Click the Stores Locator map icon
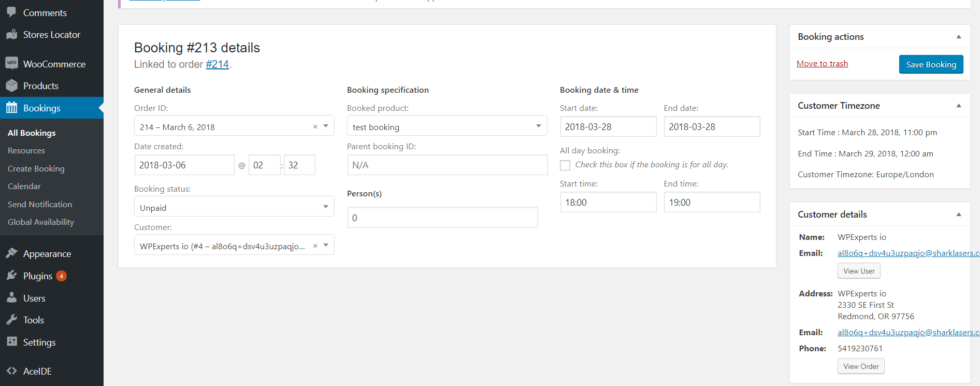The height and width of the screenshot is (386, 980). coord(11,35)
